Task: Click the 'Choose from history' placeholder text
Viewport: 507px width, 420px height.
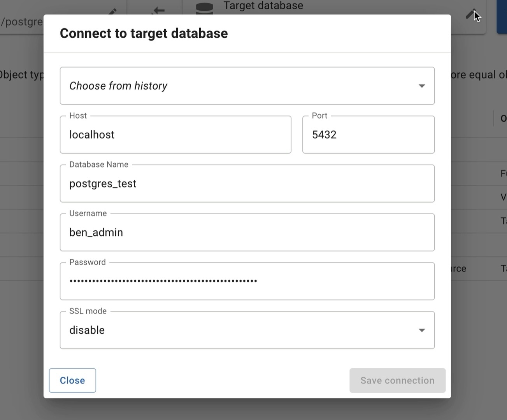Action: click(118, 86)
